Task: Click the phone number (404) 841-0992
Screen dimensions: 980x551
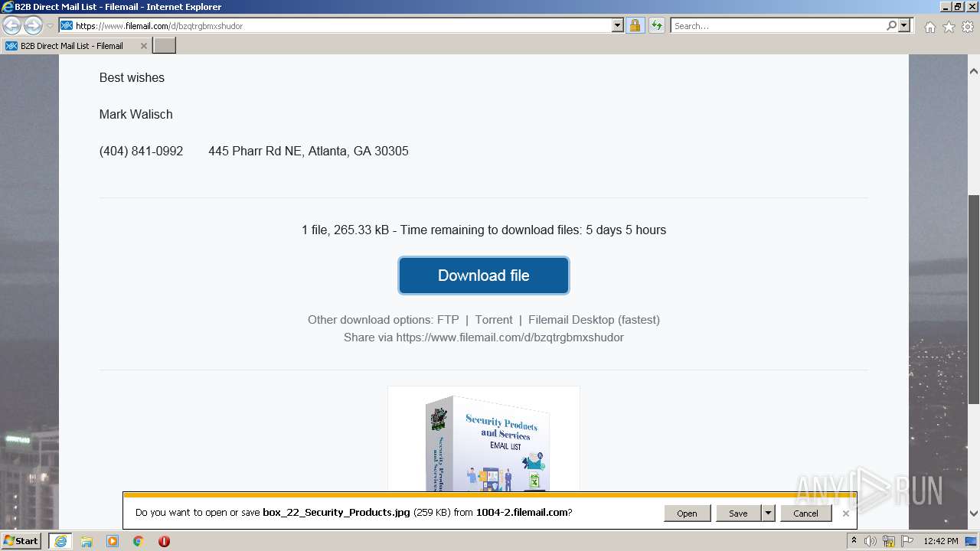Action: pyautogui.click(x=141, y=152)
